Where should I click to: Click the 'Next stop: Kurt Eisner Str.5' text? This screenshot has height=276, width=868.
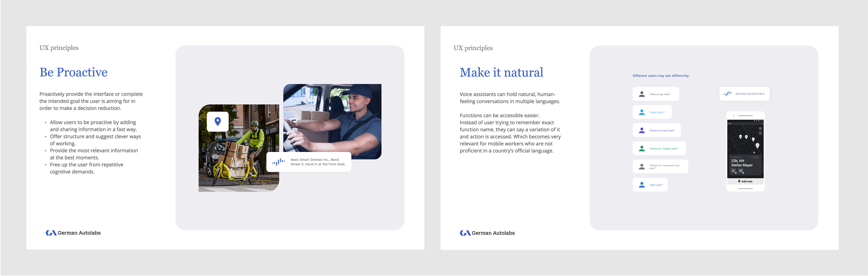click(x=750, y=94)
